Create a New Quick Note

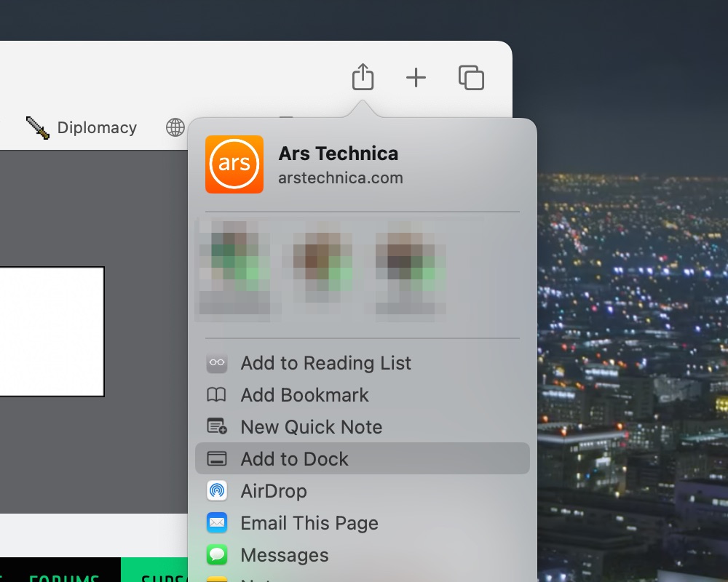pyautogui.click(x=311, y=427)
